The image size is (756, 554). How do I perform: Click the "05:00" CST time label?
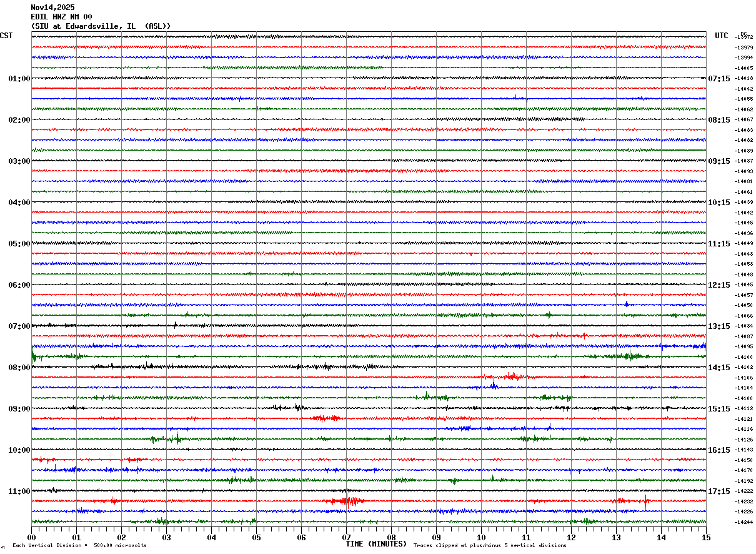tap(19, 244)
